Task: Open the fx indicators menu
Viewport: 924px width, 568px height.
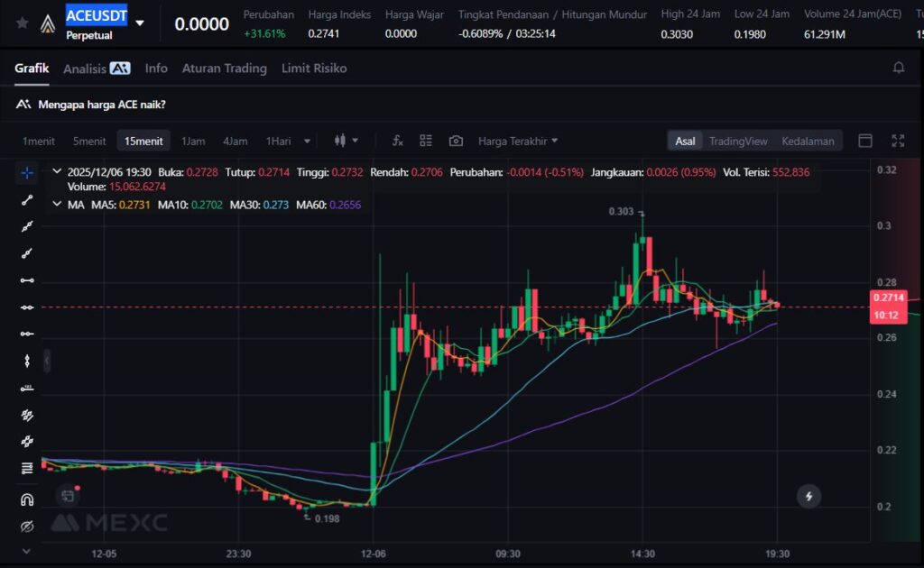Action: click(397, 141)
